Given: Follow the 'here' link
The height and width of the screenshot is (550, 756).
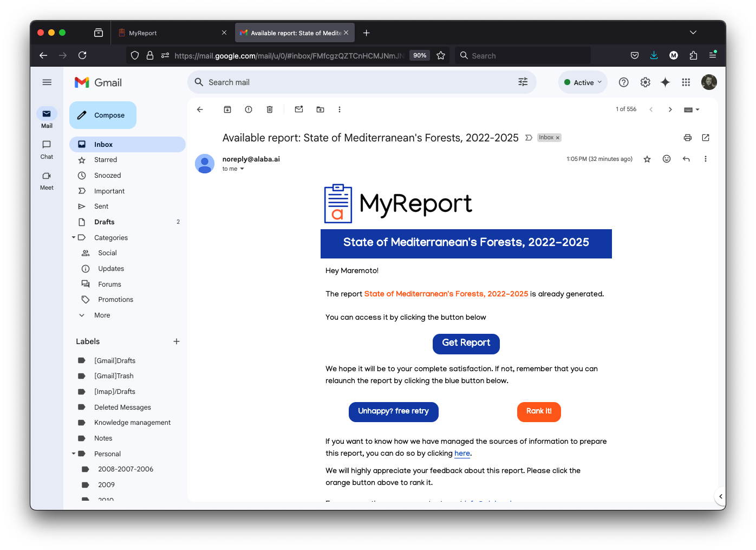Looking at the screenshot, I should tap(462, 454).
